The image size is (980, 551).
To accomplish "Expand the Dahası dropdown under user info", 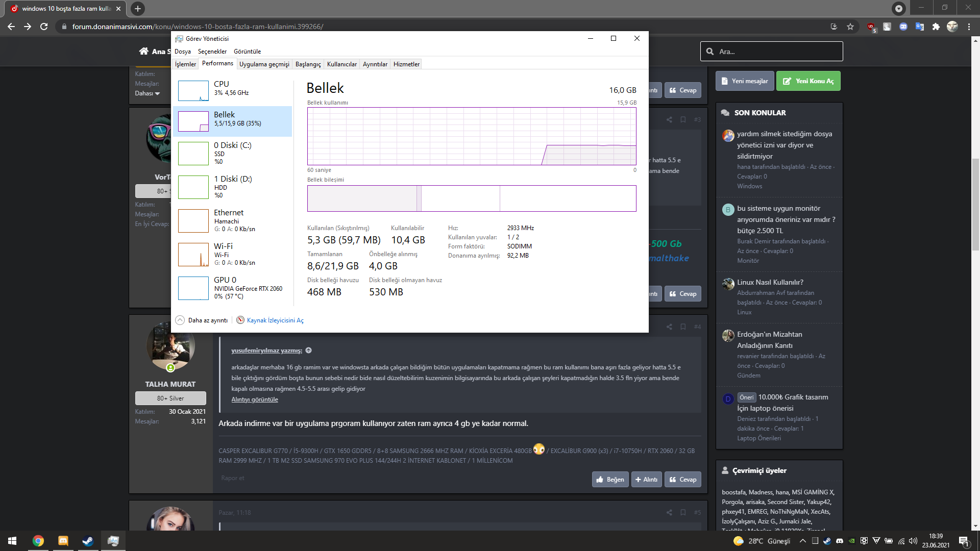I will tap(148, 93).
